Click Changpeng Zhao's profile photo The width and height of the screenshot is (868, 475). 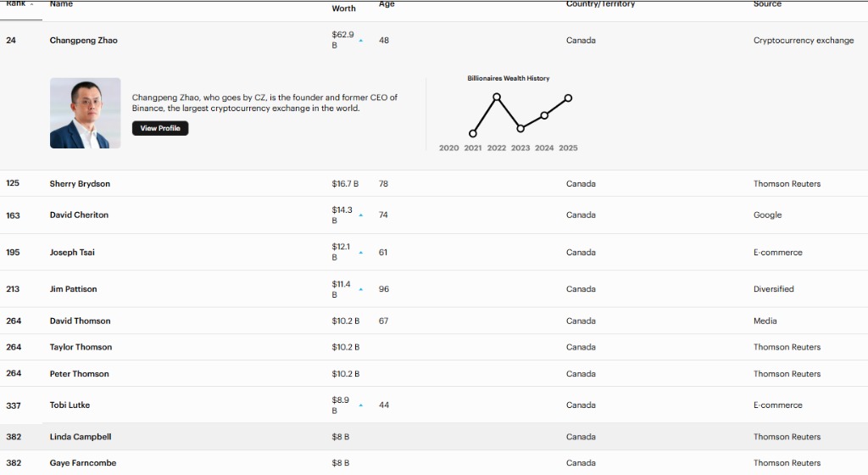(x=86, y=113)
